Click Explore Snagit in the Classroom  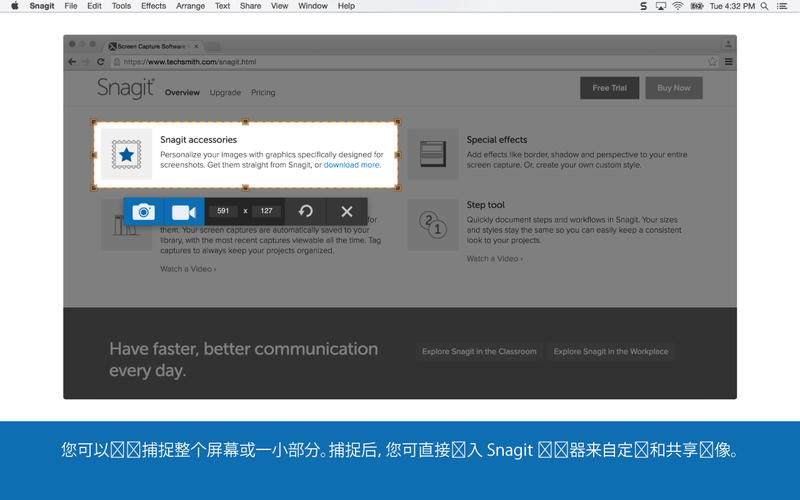click(x=479, y=352)
